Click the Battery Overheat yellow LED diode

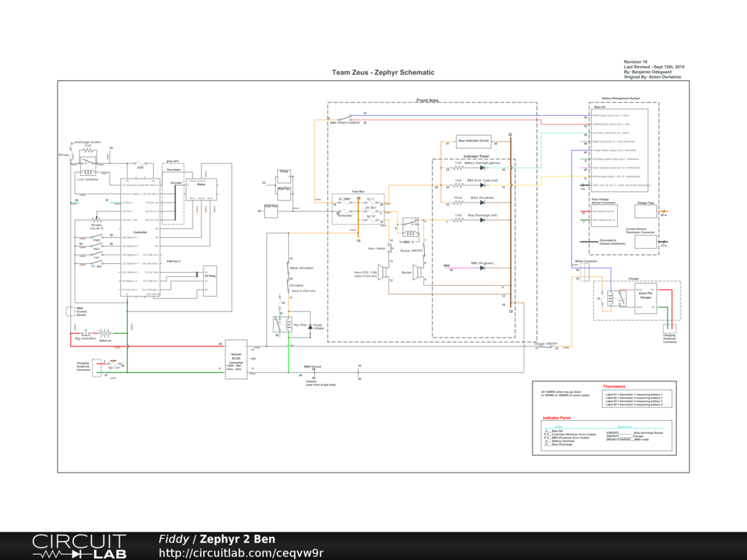click(481, 168)
